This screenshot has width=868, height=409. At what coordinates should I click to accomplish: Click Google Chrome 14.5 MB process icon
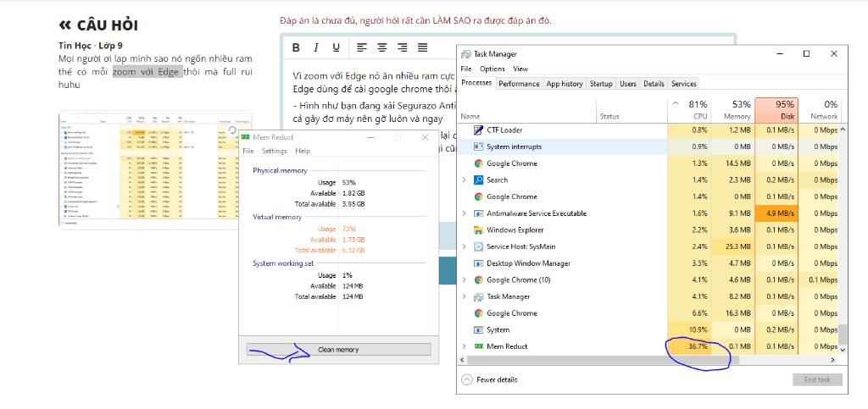(x=478, y=163)
